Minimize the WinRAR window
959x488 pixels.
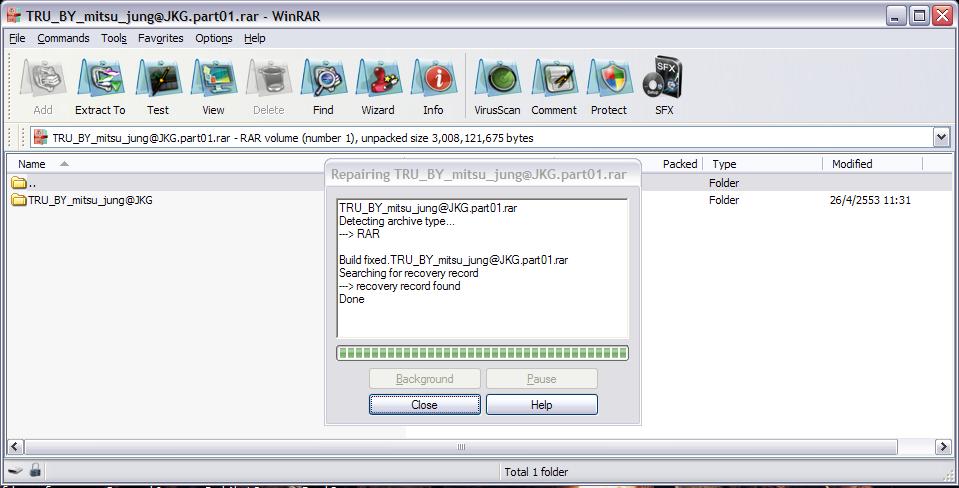point(897,16)
